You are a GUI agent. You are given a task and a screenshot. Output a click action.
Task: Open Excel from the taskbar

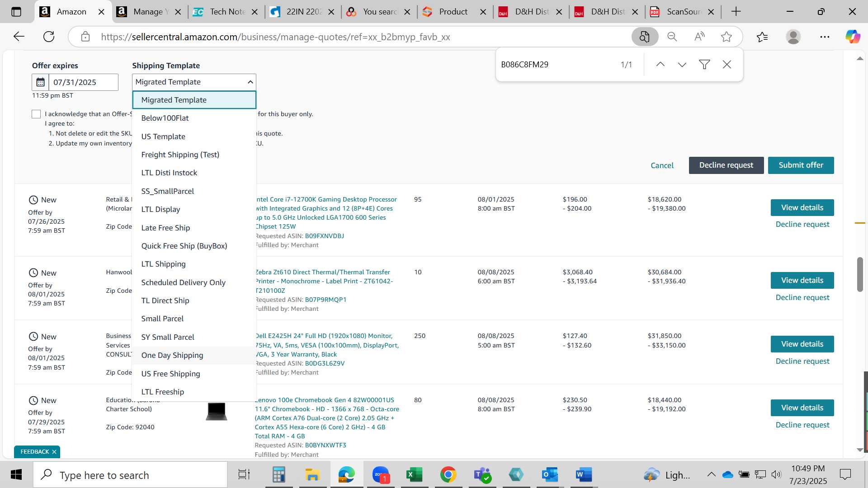[414, 475]
